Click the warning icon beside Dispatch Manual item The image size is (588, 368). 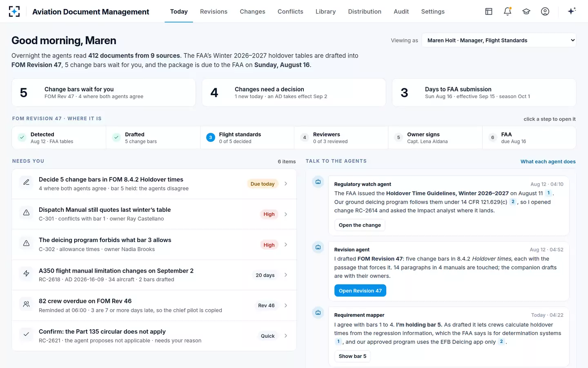(x=26, y=213)
